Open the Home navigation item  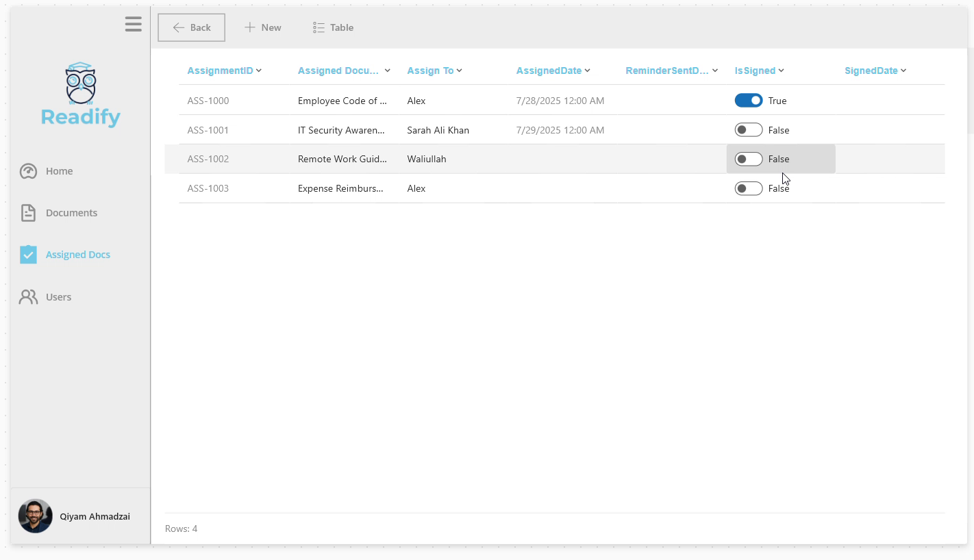pos(59,171)
